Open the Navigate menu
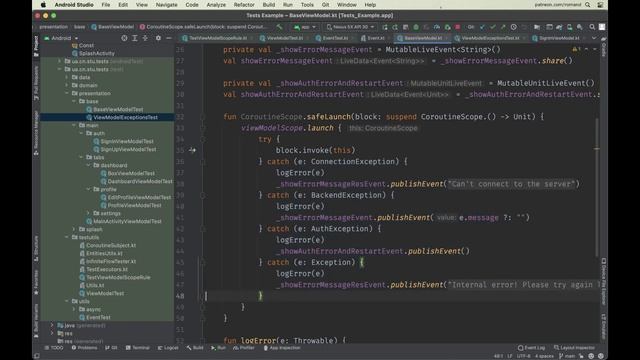Screen dimensions: 640x360 167,5
